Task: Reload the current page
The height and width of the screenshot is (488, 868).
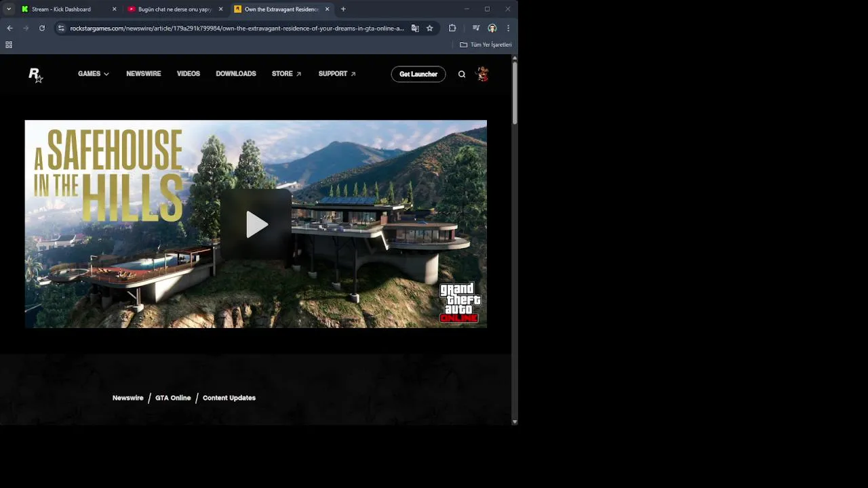Action: [x=42, y=28]
